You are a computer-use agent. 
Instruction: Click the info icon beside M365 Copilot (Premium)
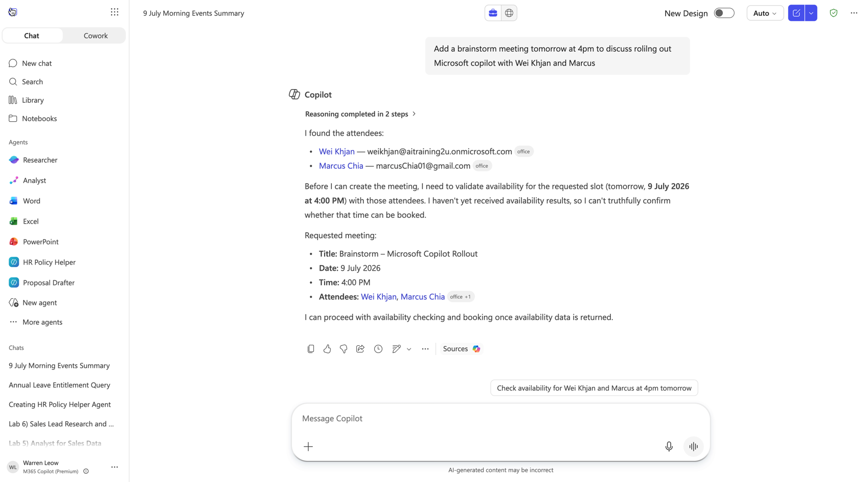tap(86, 471)
